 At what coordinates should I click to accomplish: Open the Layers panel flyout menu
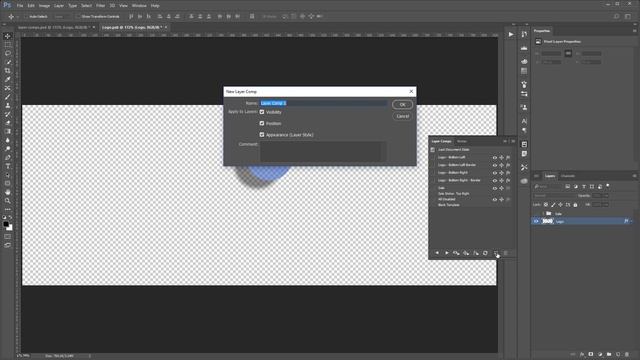tap(634, 176)
